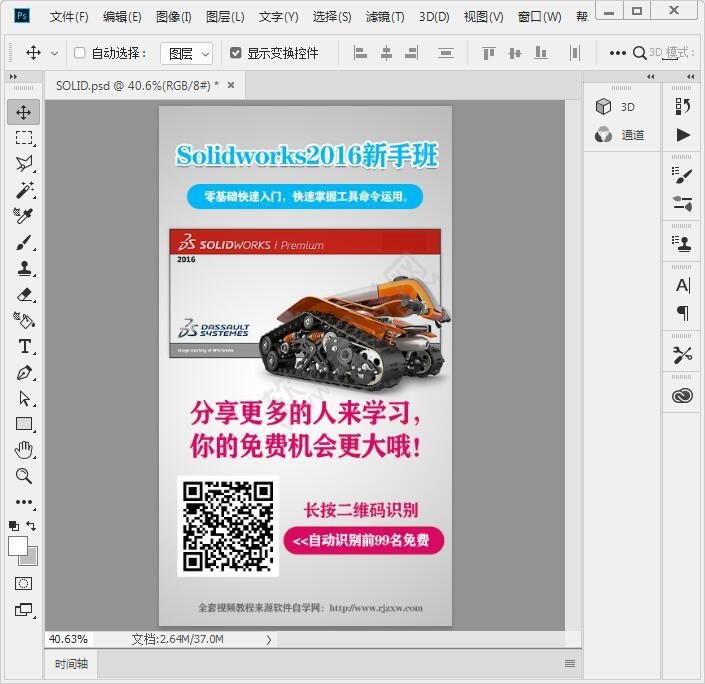
Task: Open the Creative Cloud Libraries panel
Action: [x=683, y=396]
